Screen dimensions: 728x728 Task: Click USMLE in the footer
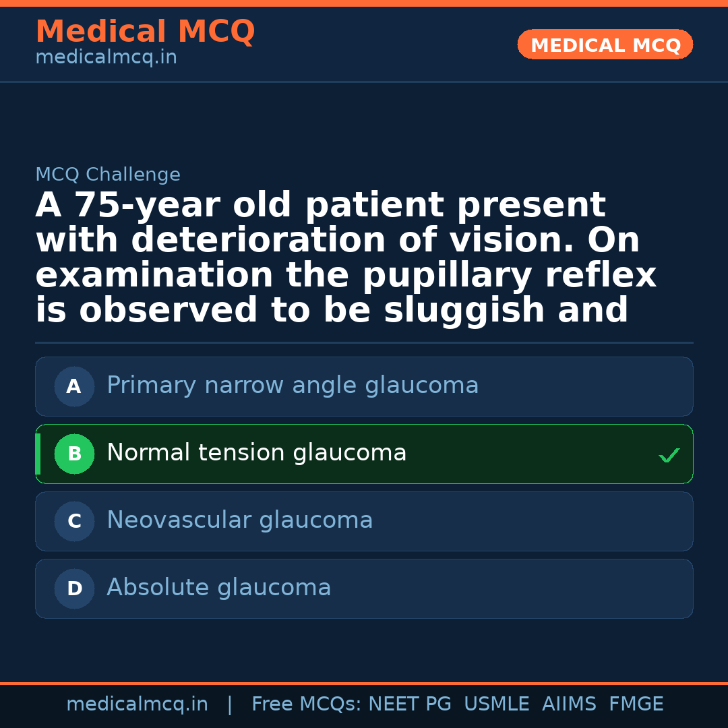(x=497, y=704)
